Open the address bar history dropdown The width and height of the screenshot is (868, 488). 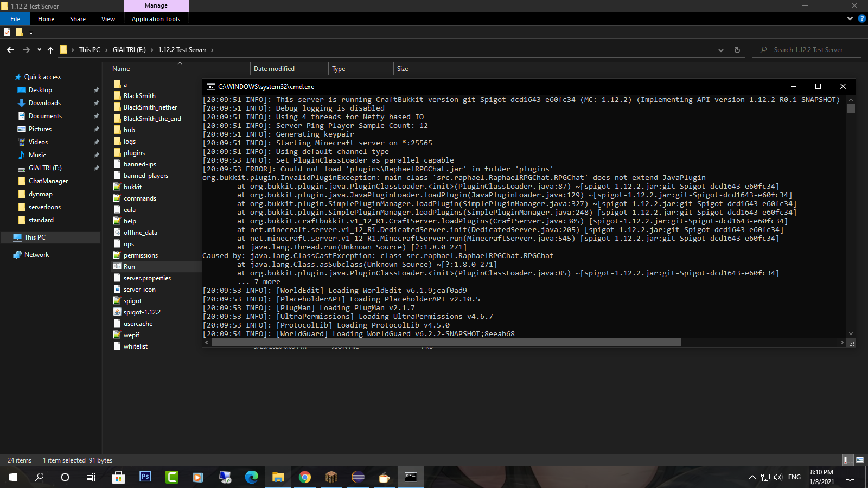[720, 50]
